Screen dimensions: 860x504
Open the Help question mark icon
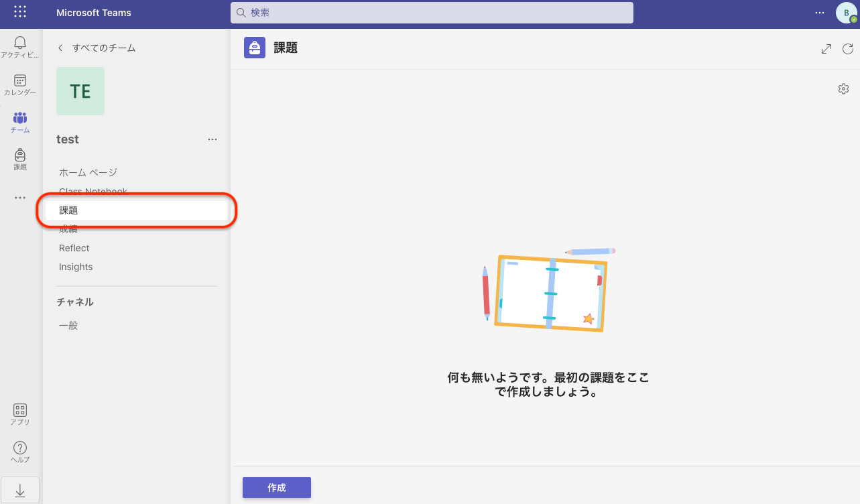coord(20,452)
